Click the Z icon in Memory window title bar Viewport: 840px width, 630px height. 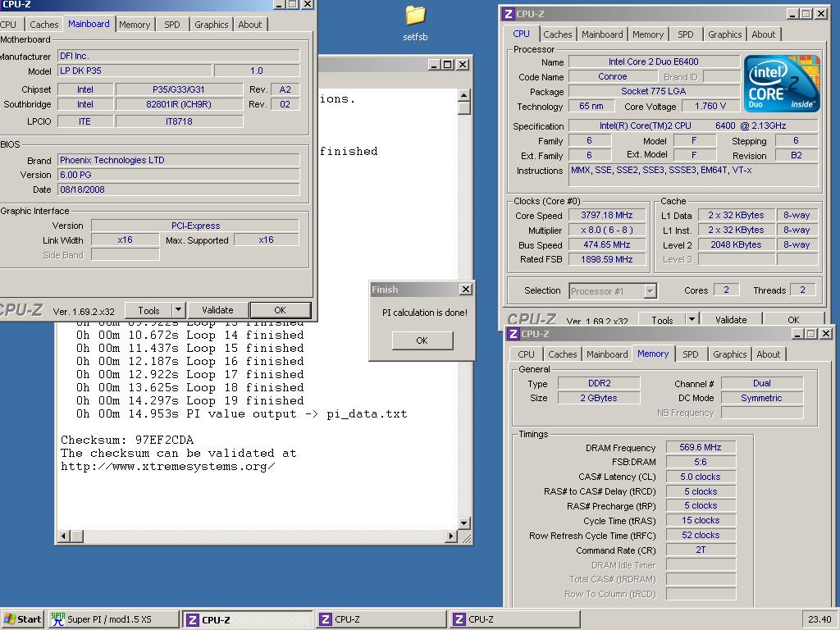(x=514, y=334)
